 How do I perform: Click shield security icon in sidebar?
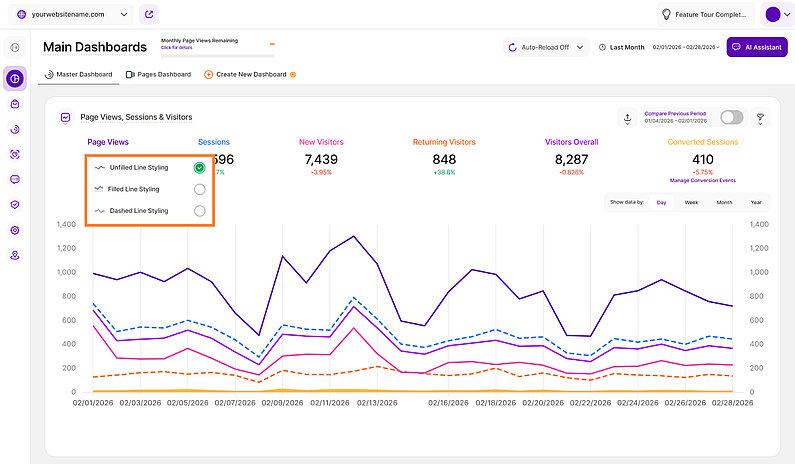coord(15,204)
